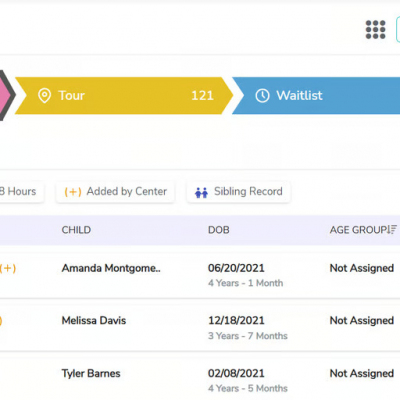Click Not Assigned in Tyler Barnes row
This screenshot has height=400, width=400.
pos(362,373)
